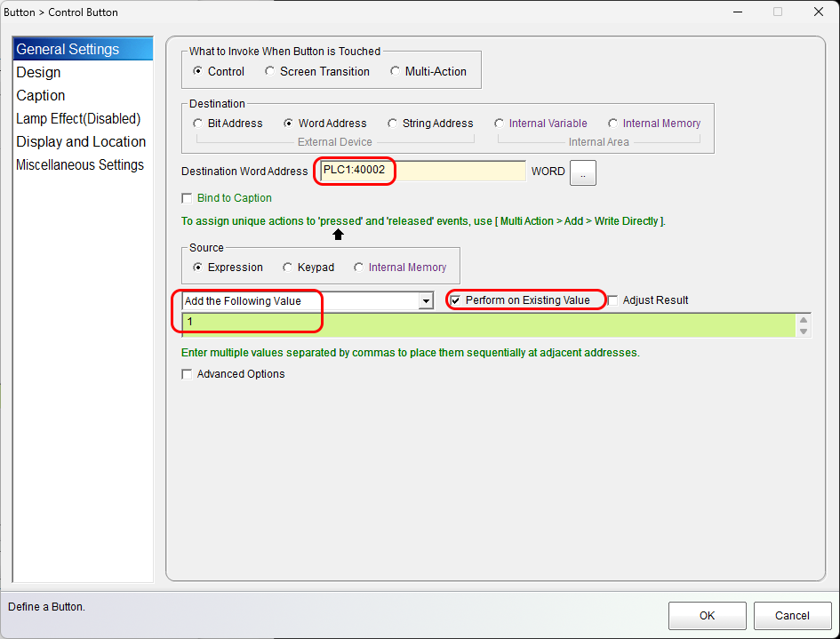Switch to the Caption settings page
Image resolution: width=840 pixels, height=639 pixels.
(41, 95)
